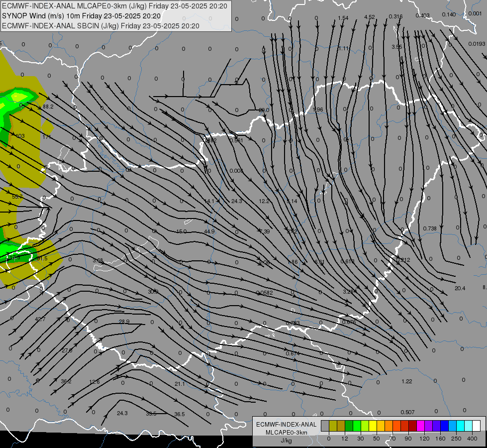This screenshot has height=448, width=487.
Task: Click the map value 12.2
Action: pos(264,201)
